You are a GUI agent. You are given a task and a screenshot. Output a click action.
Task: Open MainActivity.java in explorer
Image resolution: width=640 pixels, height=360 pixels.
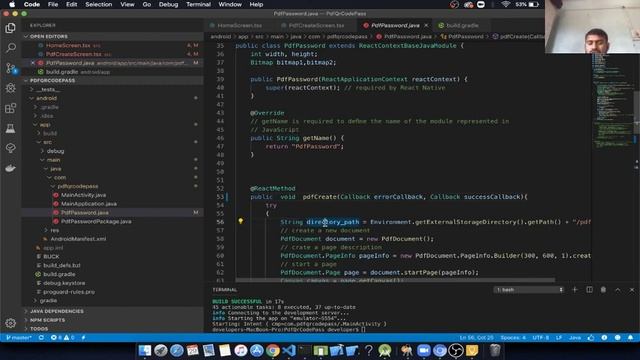coord(83,195)
